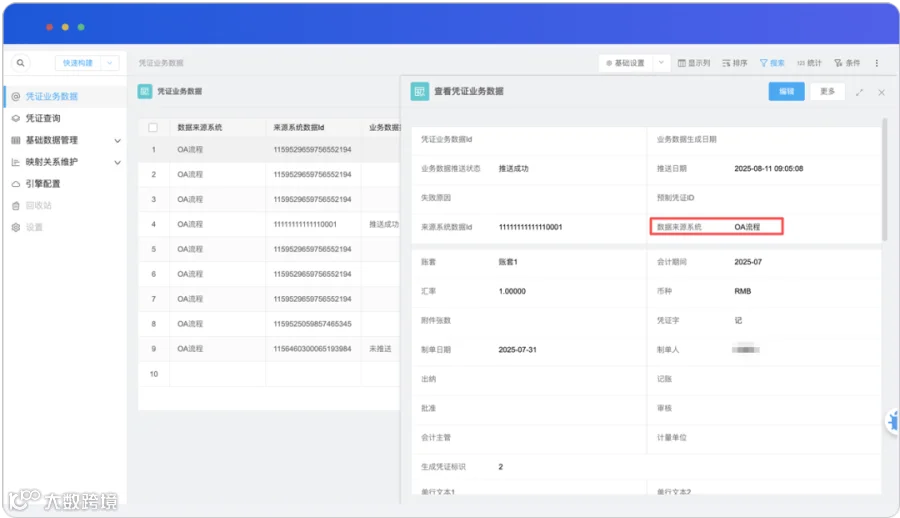Viewport: 900px width, 518px height.
Task: Click the 更多 button in detail panel
Action: click(x=827, y=91)
